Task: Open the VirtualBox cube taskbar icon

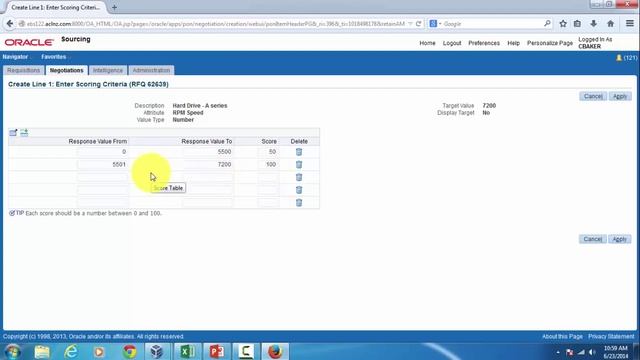Action: (x=157, y=351)
